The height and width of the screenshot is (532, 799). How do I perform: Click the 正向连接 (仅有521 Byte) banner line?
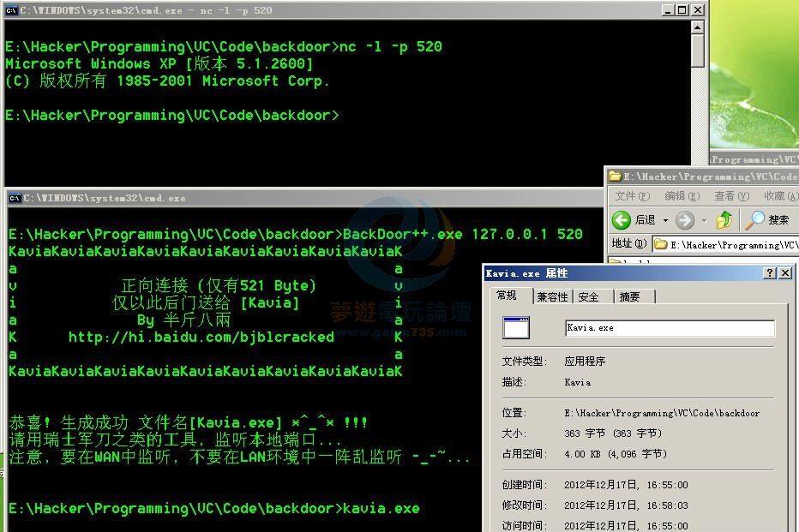coord(219,285)
